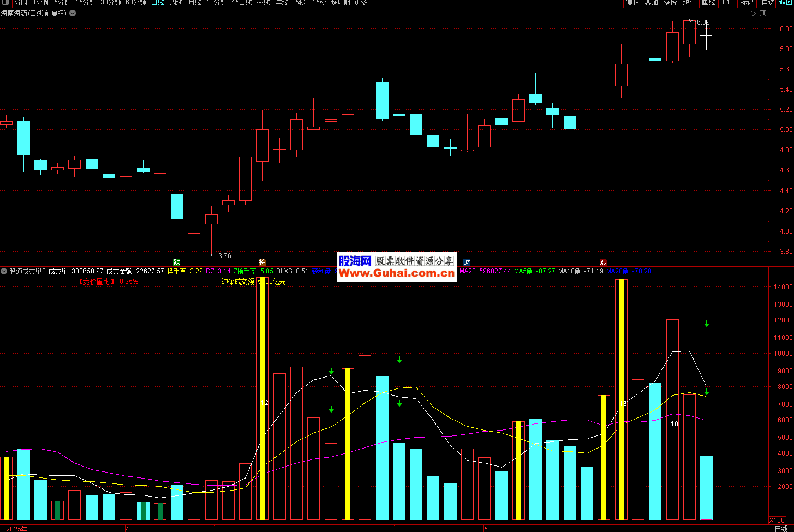This screenshot has height=532, width=794.
Task: Click the Z换手率: 5.05 value
Action: coord(253,271)
